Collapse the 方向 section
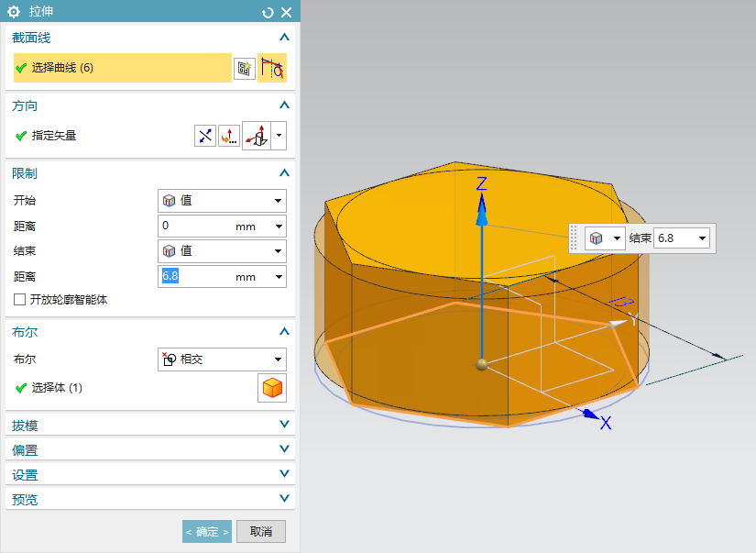The image size is (756, 553). click(284, 105)
